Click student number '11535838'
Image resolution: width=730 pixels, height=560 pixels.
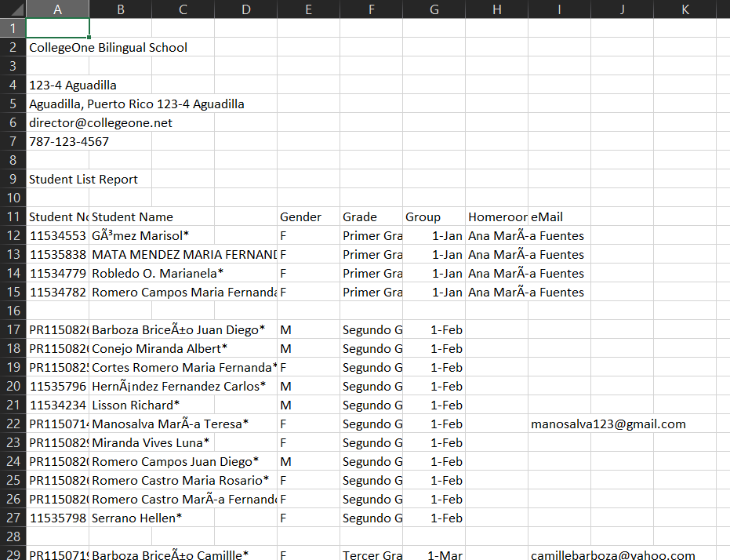tap(58, 255)
